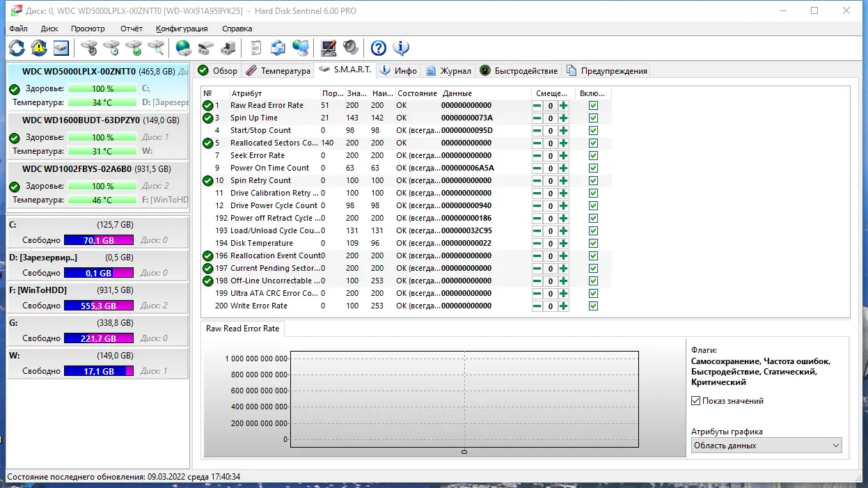
Task: Open the Область данных graph attribute dropdown
Action: click(x=766, y=446)
